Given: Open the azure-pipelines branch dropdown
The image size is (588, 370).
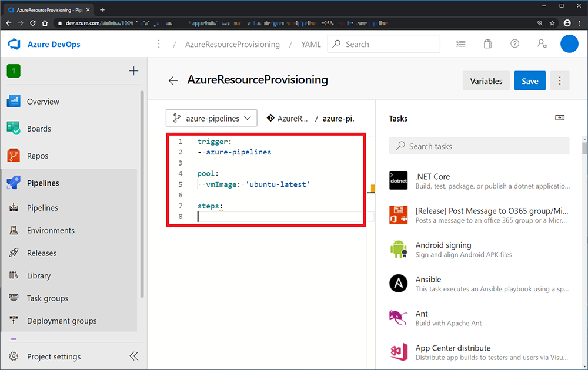Looking at the screenshot, I should pyautogui.click(x=212, y=118).
